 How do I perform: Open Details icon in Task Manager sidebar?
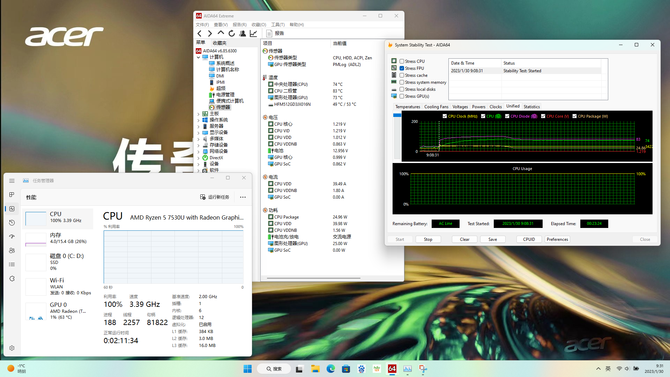(12, 265)
